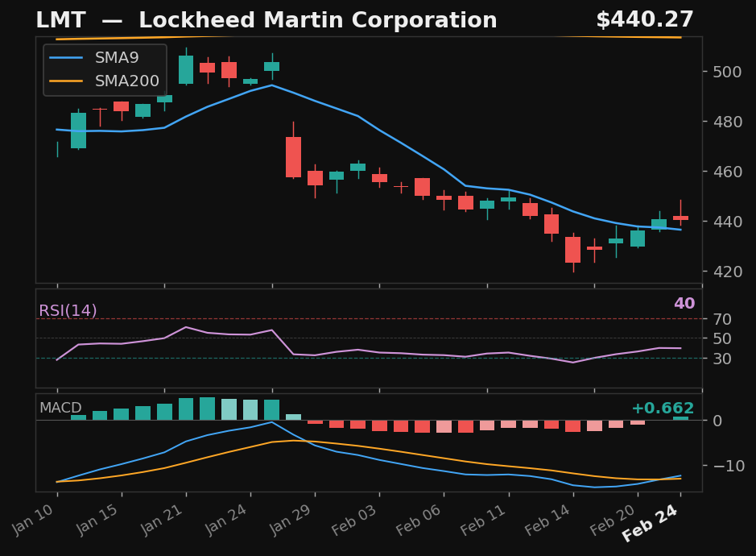Click the 440 price axis label
Image resolution: width=756 pixels, height=556 pixels.
tap(728, 222)
